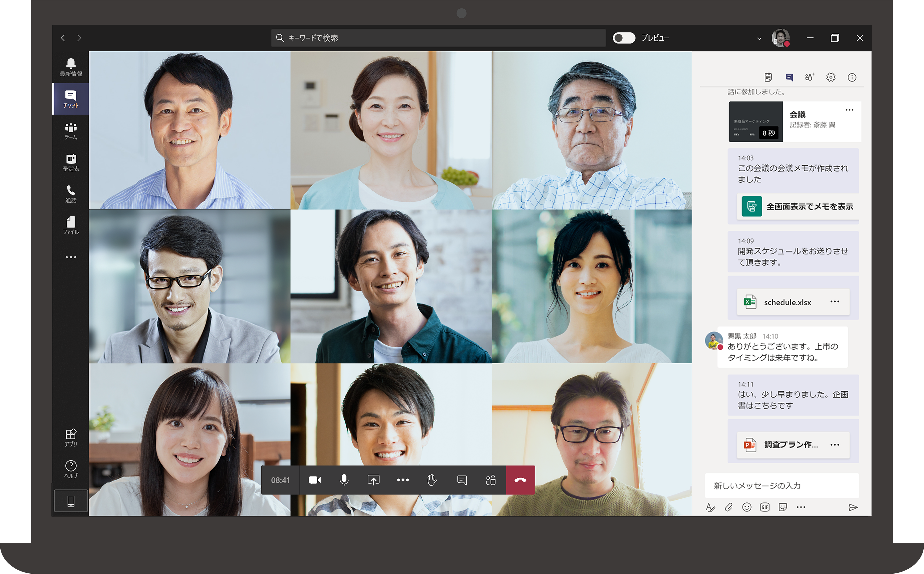Attach a file with the paperclip icon
924x574 pixels.
728,507
